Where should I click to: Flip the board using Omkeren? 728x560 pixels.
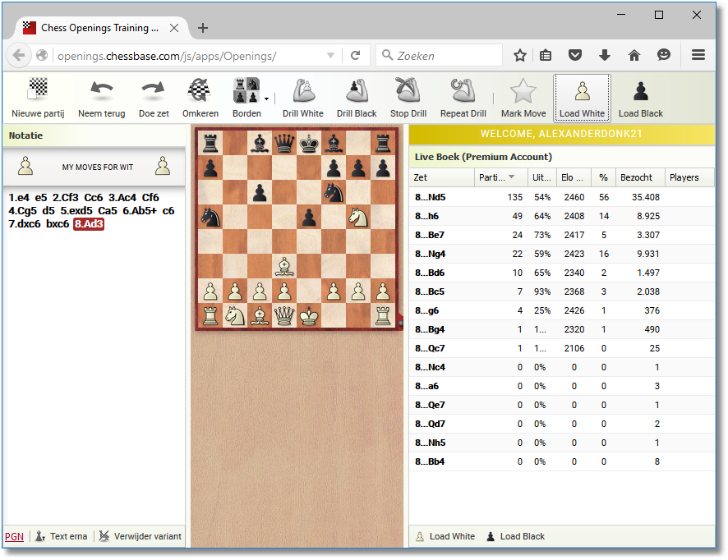[200, 98]
